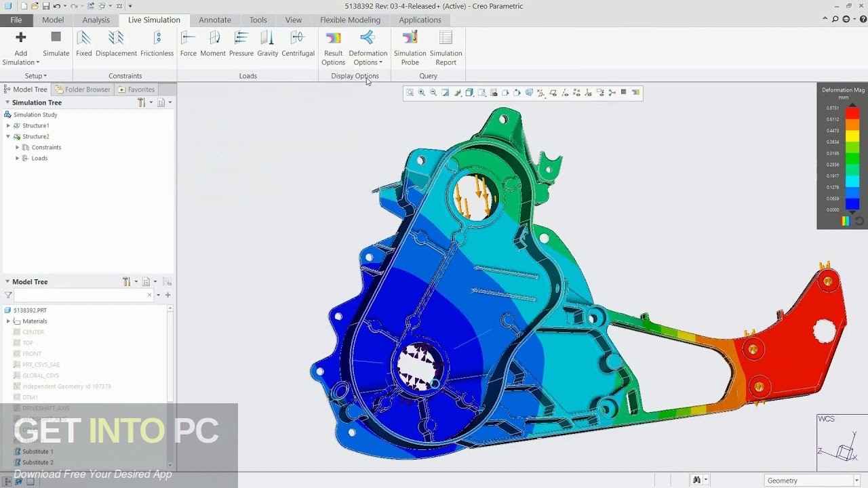Viewport: 868px width, 488px height.
Task: Switch to the Flexible Modeling tab
Action: (x=350, y=20)
